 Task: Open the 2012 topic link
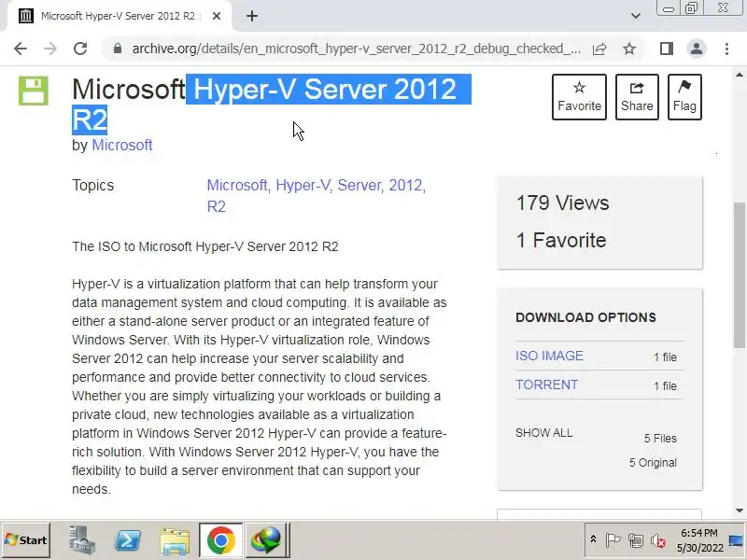coord(405,185)
